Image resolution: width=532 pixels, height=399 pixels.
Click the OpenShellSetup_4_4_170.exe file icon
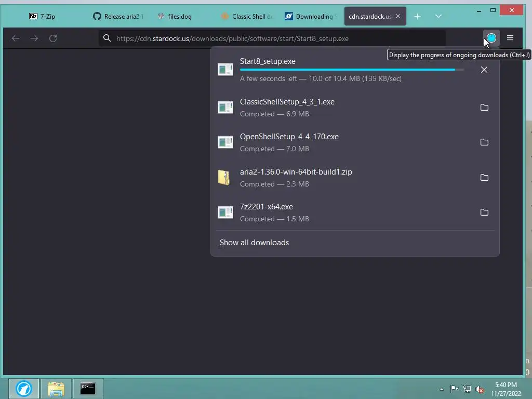tap(225, 142)
